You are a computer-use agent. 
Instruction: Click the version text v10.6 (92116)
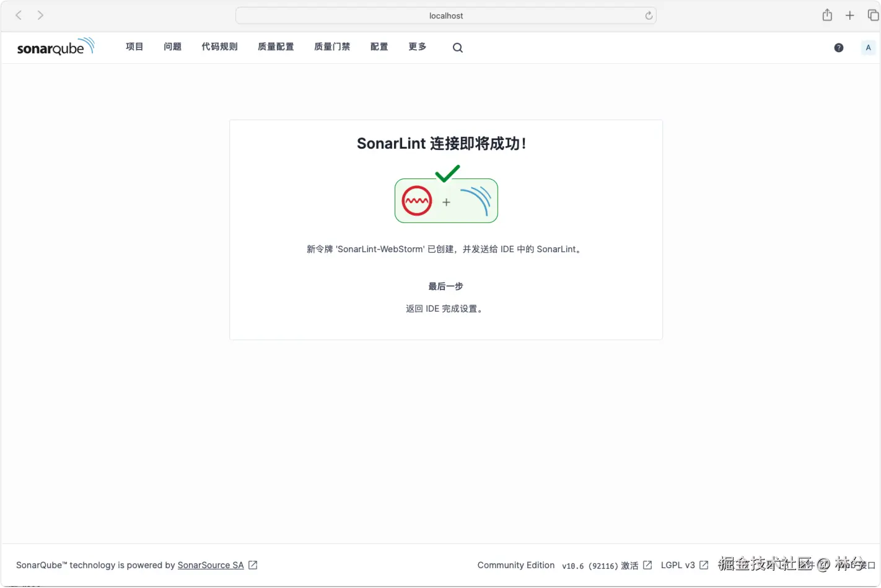point(590,566)
